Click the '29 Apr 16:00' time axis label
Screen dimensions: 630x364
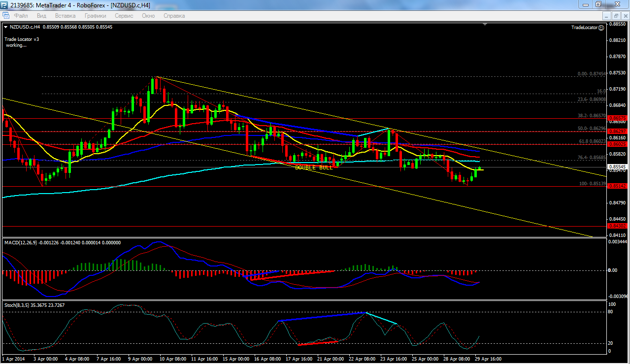point(488,359)
